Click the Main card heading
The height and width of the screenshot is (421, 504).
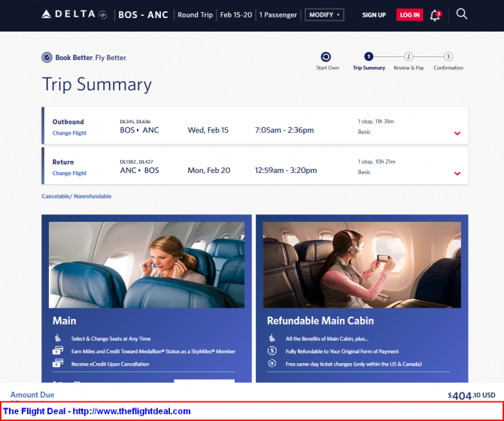pyautogui.click(x=64, y=321)
